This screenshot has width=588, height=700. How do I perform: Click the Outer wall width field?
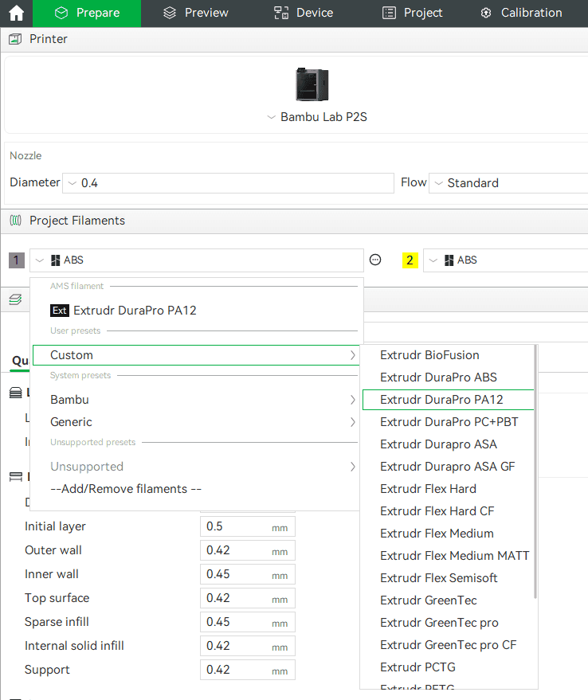(x=248, y=550)
